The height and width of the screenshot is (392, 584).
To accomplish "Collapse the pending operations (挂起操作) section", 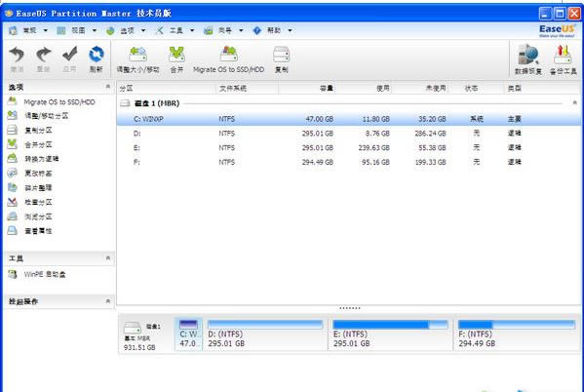I will [108, 301].
